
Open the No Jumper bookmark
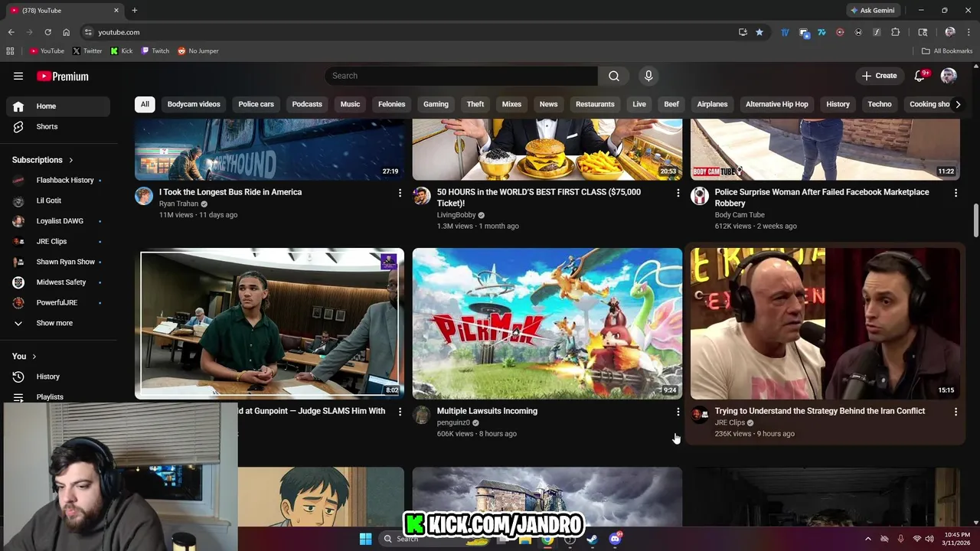coord(198,51)
